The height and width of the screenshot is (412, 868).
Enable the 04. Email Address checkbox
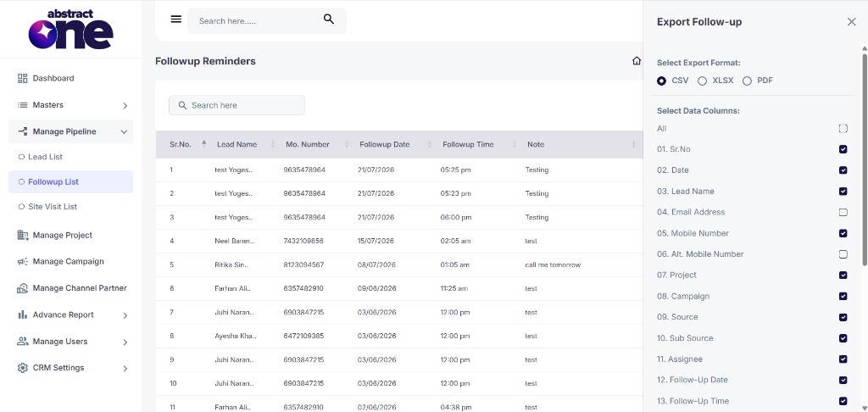tap(843, 212)
